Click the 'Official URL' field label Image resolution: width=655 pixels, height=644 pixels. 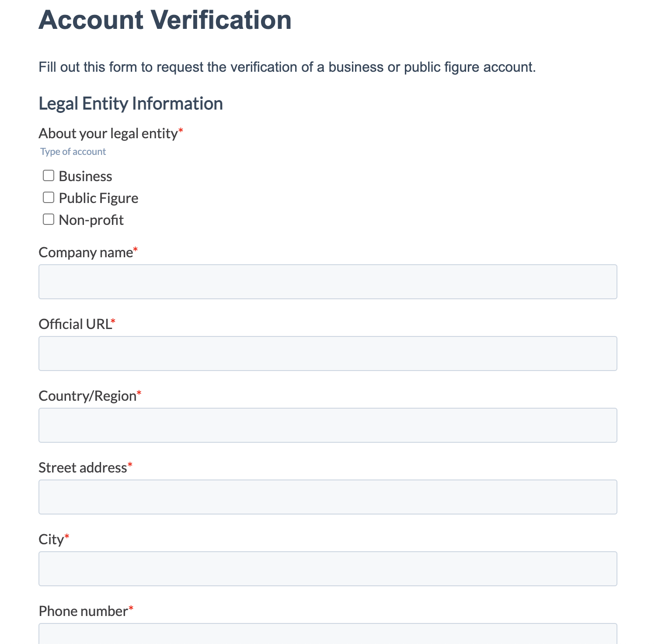coord(75,324)
